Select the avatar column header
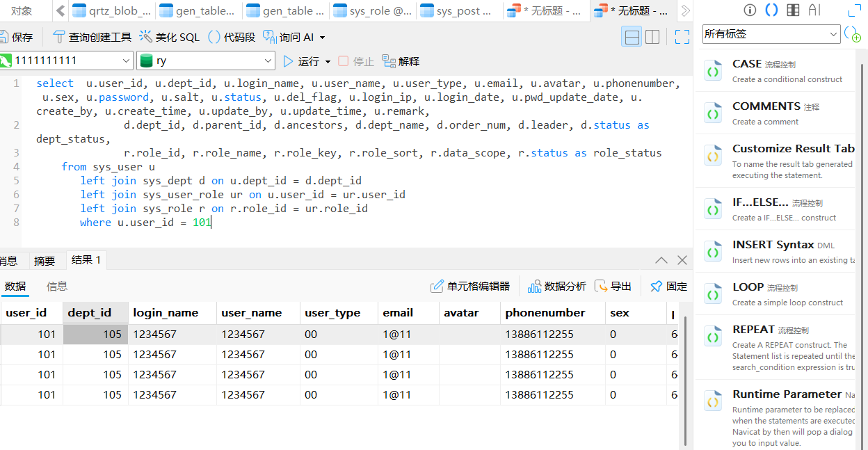 (x=469, y=313)
